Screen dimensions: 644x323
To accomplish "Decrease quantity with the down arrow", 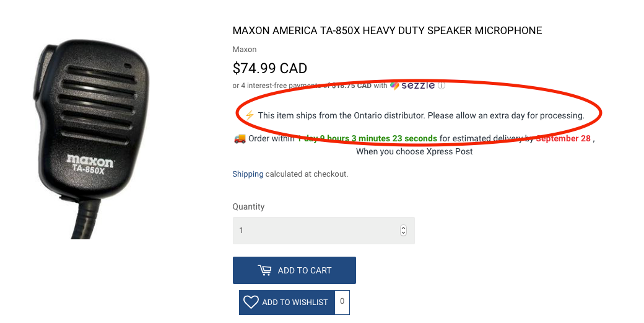I will pyautogui.click(x=403, y=233).
